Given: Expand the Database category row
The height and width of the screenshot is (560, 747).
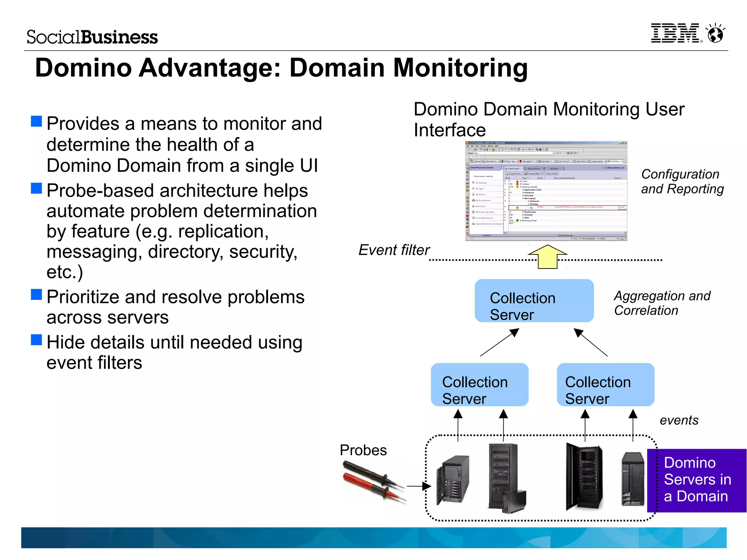Looking at the screenshot, I should click(x=523, y=193).
